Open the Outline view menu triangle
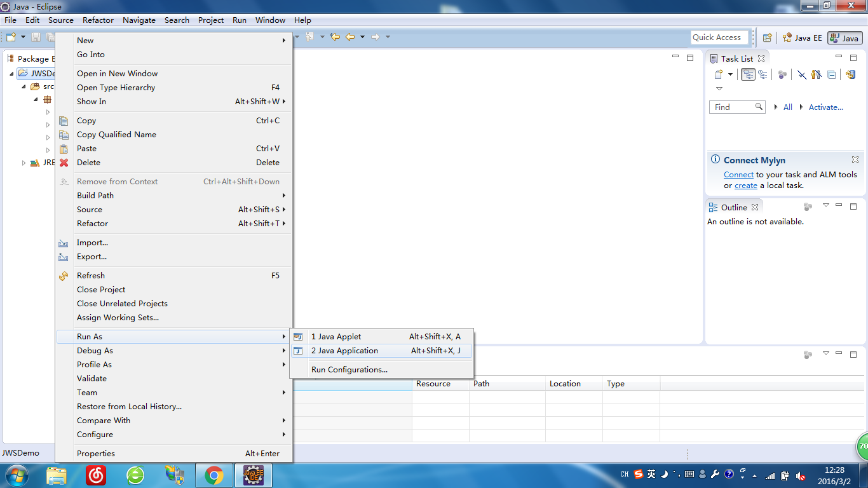 coord(826,205)
